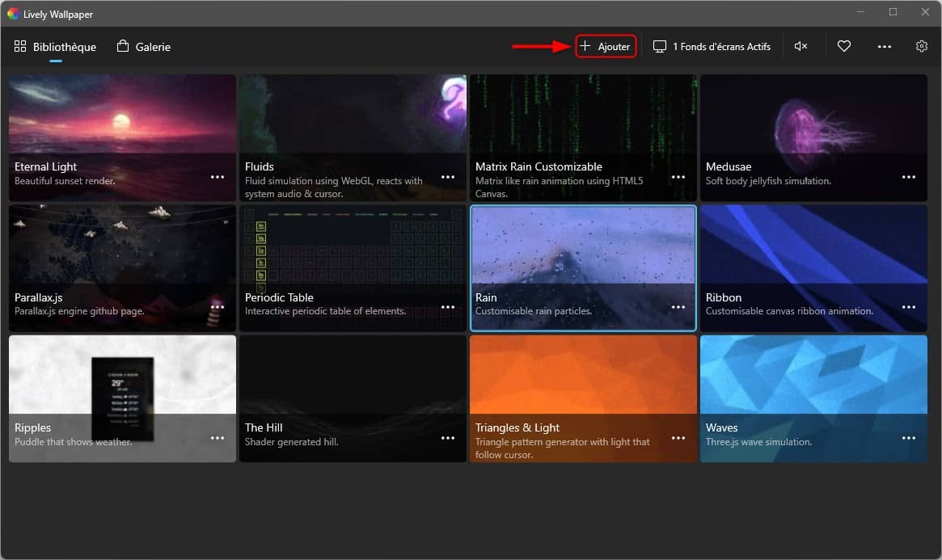Open the more options of Triangles & Light
Image resolution: width=942 pixels, height=560 pixels.
click(x=678, y=438)
